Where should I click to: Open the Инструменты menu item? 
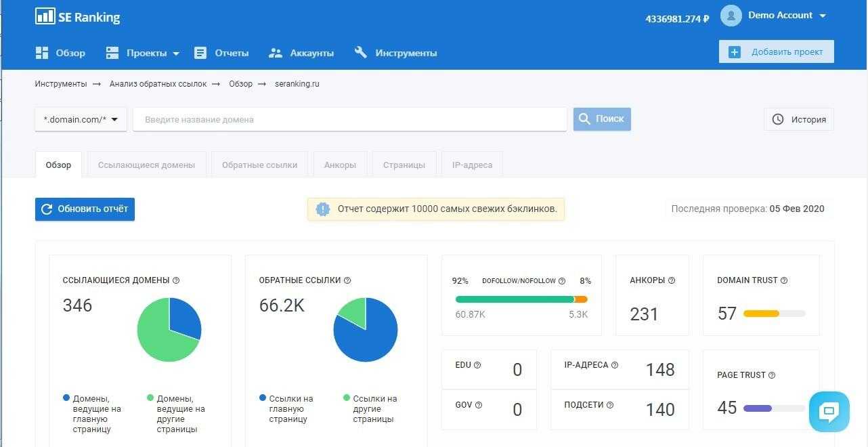[396, 53]
